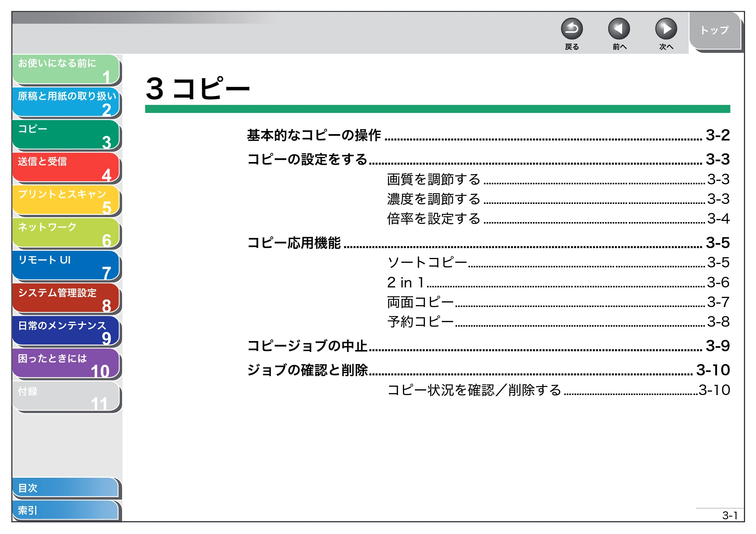Open the ソートコピー entry
Viewport: 756px width, 534px height.
point(427,262)
